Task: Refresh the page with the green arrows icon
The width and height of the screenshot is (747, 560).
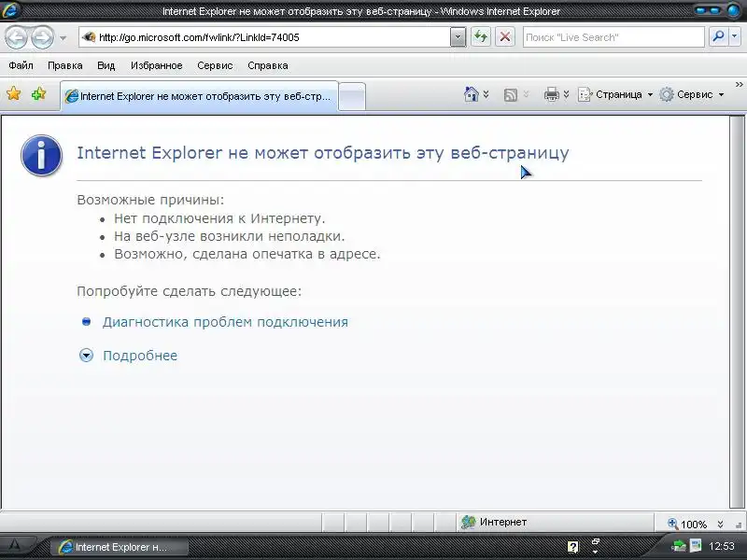Action: pos(481,37)
